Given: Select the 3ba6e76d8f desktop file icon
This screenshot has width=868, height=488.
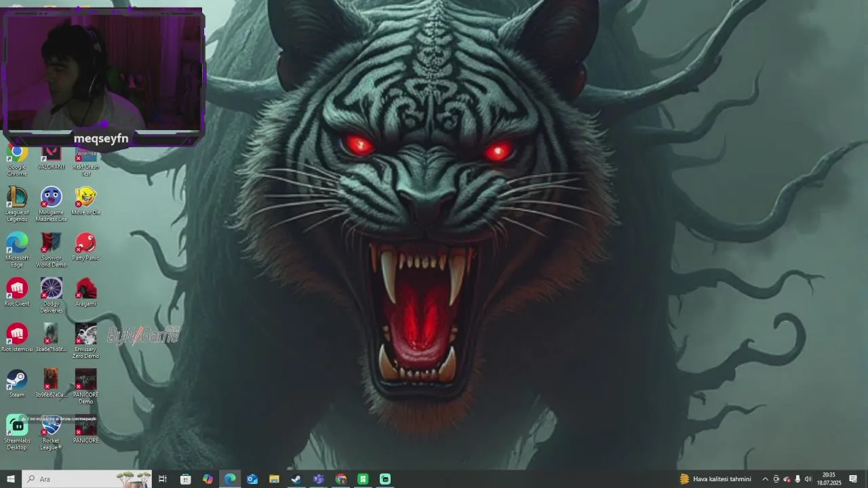Looking at the screenshot, I should point(52,338).
